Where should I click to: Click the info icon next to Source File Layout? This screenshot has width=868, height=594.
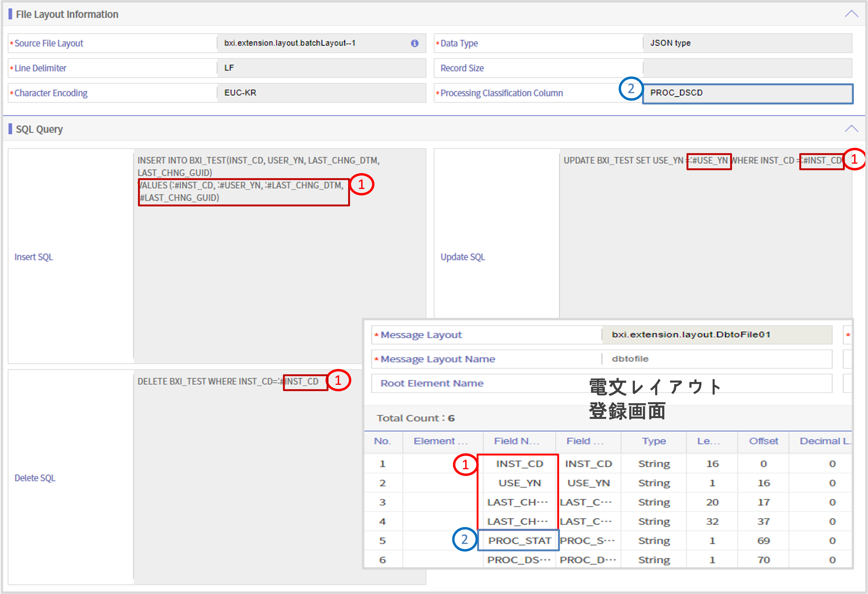pyautogui.click(x=414, y=43)
